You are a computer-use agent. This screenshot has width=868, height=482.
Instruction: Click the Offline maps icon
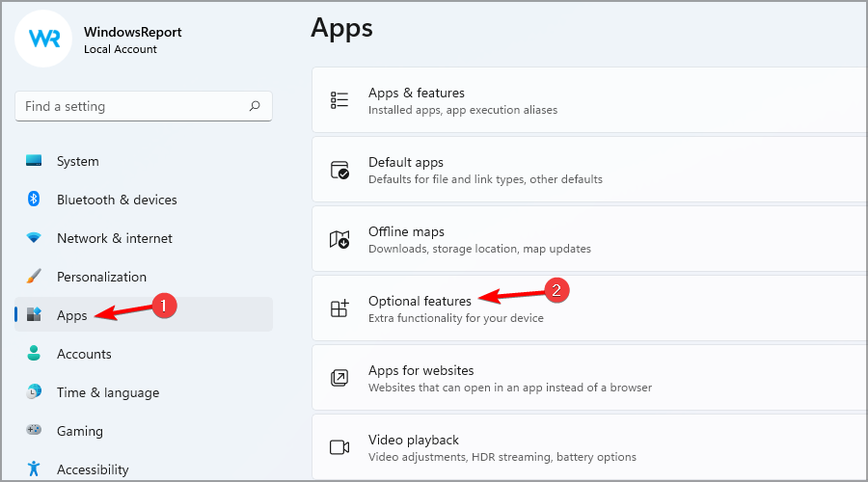click(x=339, y=239)
